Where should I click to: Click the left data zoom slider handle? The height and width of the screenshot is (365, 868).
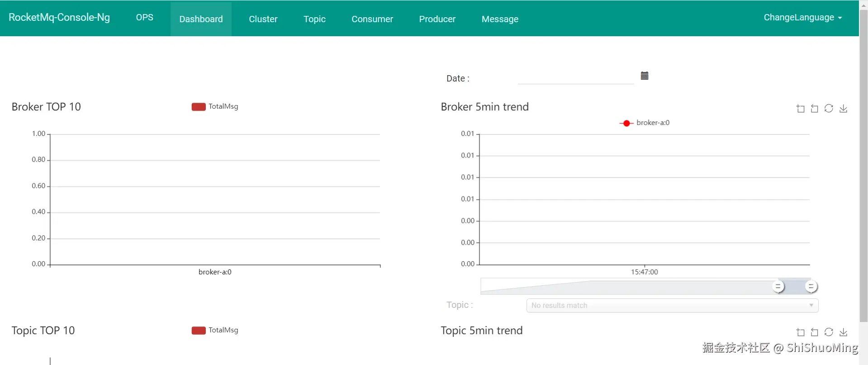[x=778, y=287]
